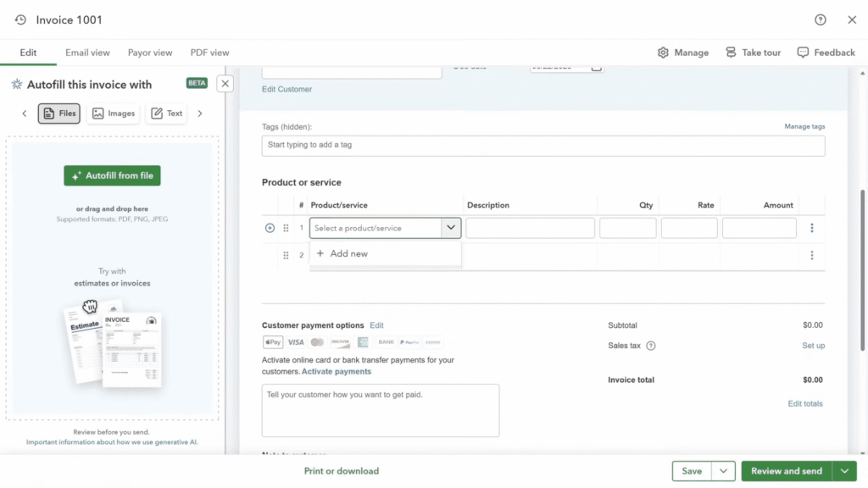
Task: Close the Autofill side panel
Action: pos(225,84)
